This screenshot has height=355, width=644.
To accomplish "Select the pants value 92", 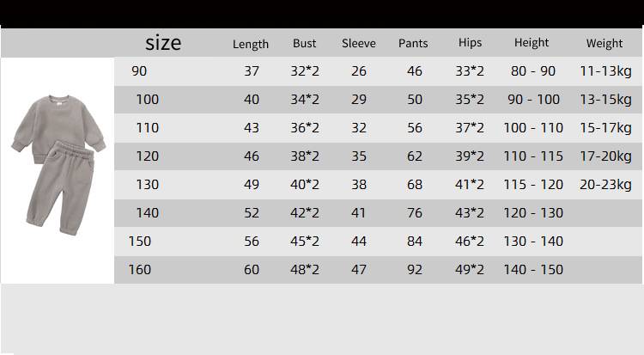I will click(415, 270).
